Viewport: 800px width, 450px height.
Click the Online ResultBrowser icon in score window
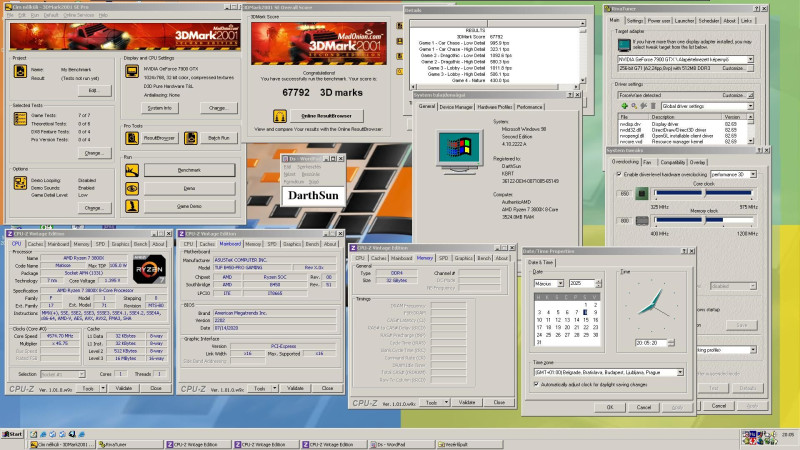click(x=279, y=116)
